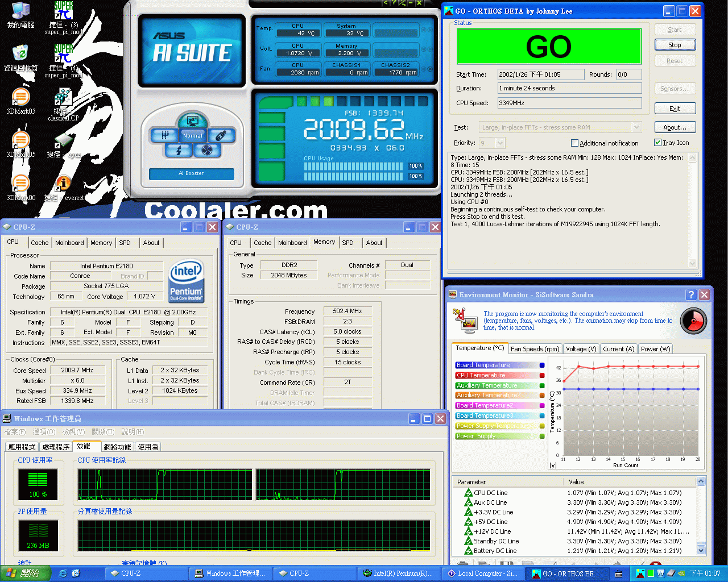
Task: Switch to SPD tab in CPU-Z Memory window
Action: (x=348, y=243)
